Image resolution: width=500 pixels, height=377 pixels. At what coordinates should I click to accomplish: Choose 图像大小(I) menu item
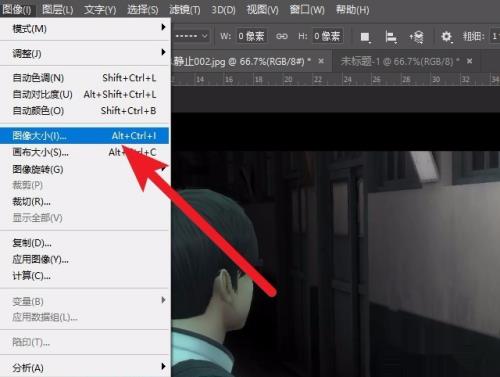click(85, 136)
